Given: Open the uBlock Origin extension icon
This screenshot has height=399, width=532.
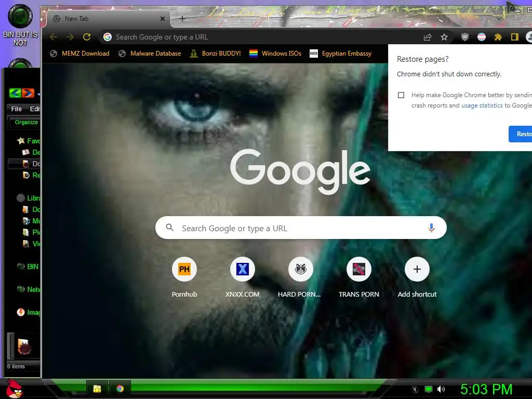Looking at the screenshot, I should point(465,37).
